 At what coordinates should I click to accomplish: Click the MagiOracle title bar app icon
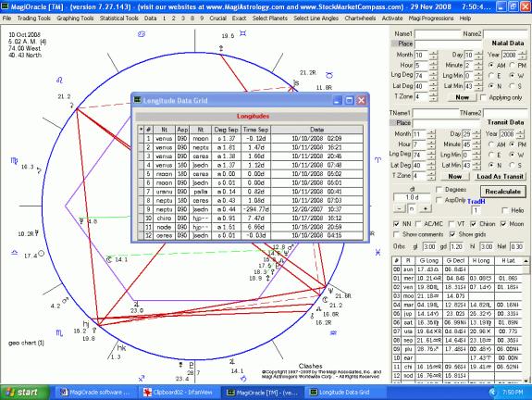click(x=6, y=6)
